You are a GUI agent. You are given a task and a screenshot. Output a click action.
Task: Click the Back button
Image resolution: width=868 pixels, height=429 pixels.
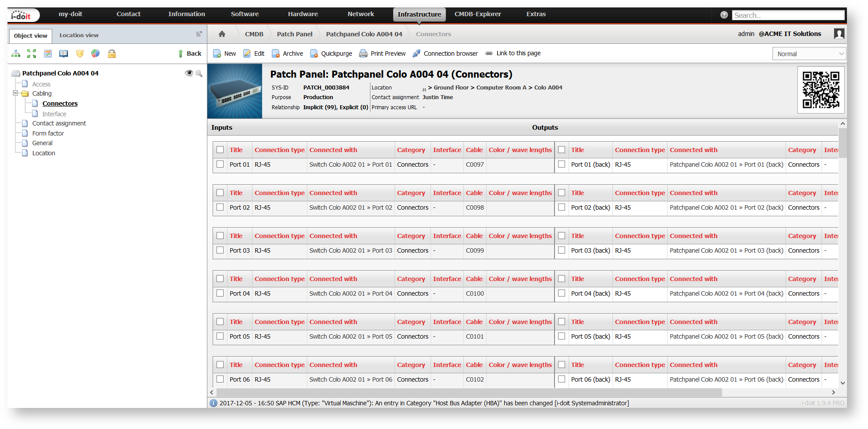pos(189,54)
